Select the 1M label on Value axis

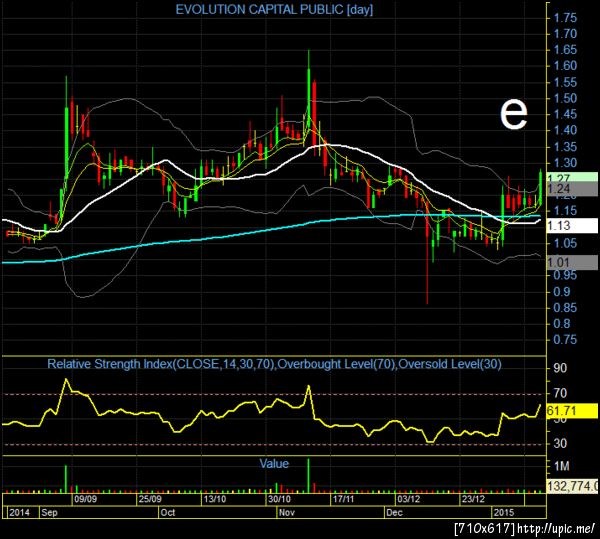(x=561, y=466)
